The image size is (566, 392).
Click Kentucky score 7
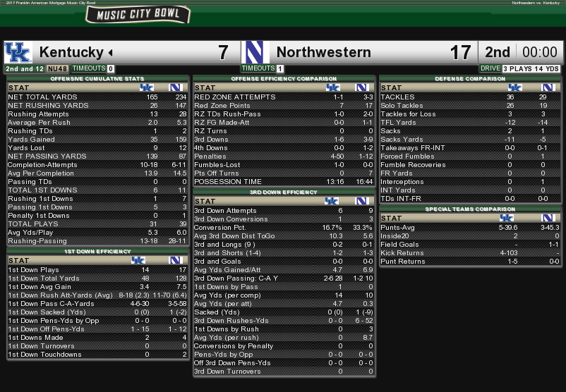[223, 53]
